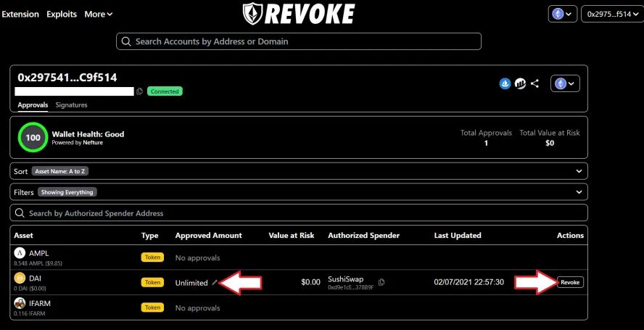
Task: Click the Wallet Health: Good label
Action: point(88,134)
